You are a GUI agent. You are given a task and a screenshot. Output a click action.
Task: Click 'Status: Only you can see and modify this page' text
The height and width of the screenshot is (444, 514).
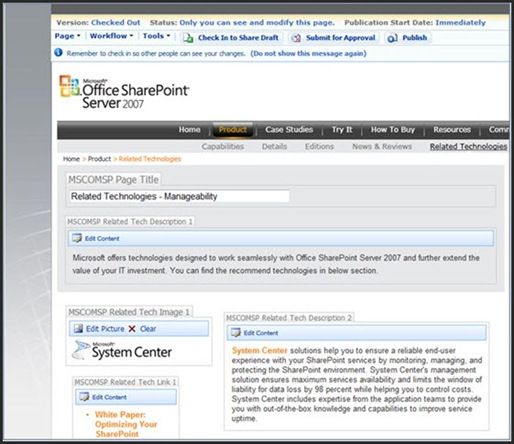[242, 23]
